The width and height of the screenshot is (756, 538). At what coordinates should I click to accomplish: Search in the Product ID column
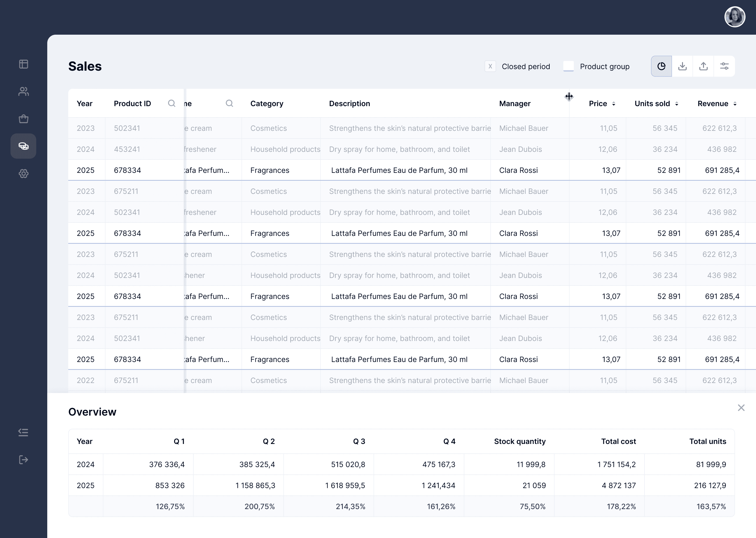point(171,103)
